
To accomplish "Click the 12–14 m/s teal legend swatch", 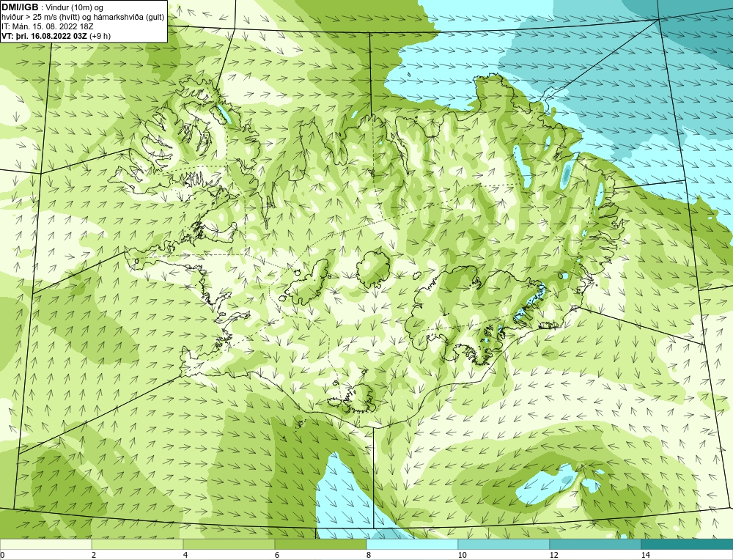I will pyautogui.click(x=595, y=545).
